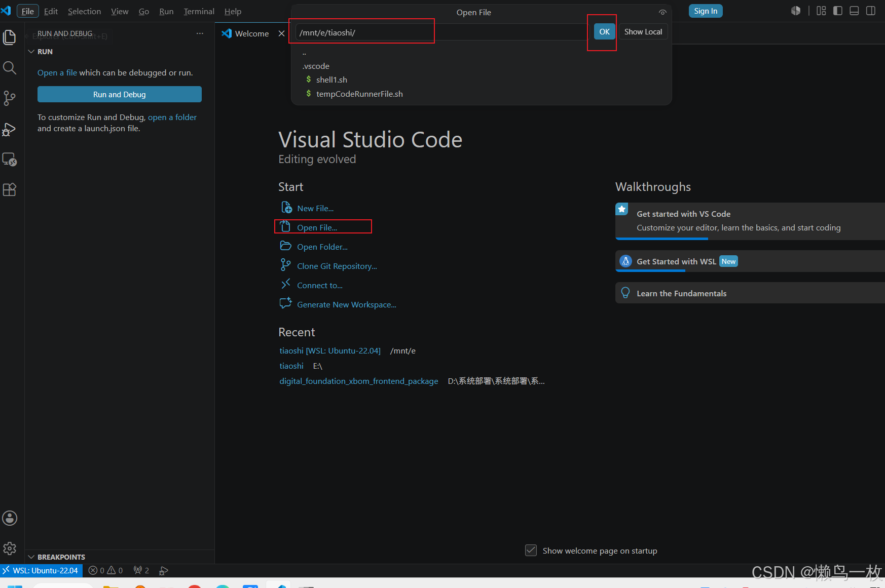Click Generate New Workspace... under Start
Viewport: 885px width, 588px height.
[x=339, y=304]
